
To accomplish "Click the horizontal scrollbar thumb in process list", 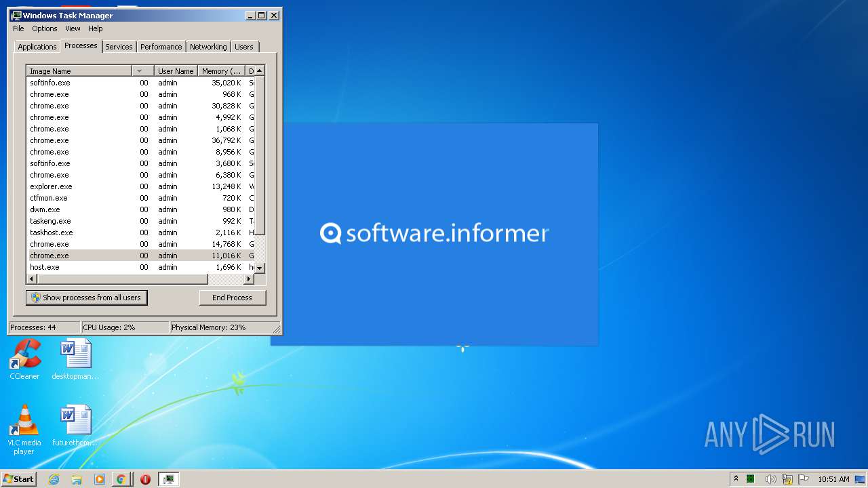I will click(x=121, y=279).
